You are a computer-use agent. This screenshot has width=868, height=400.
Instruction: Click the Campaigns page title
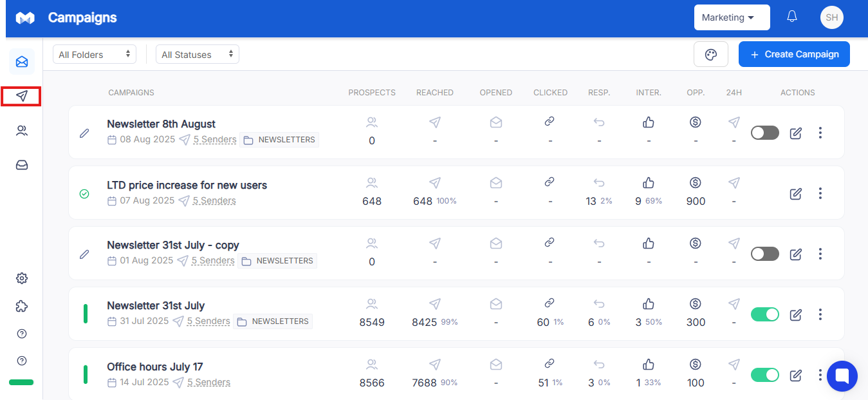(82, 17)
